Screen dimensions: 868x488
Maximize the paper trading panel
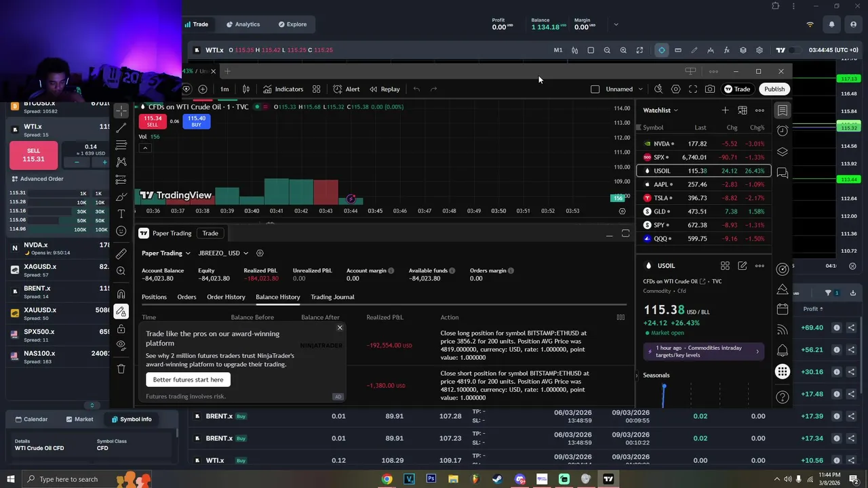pyautogui.click(x=625, y=233)
